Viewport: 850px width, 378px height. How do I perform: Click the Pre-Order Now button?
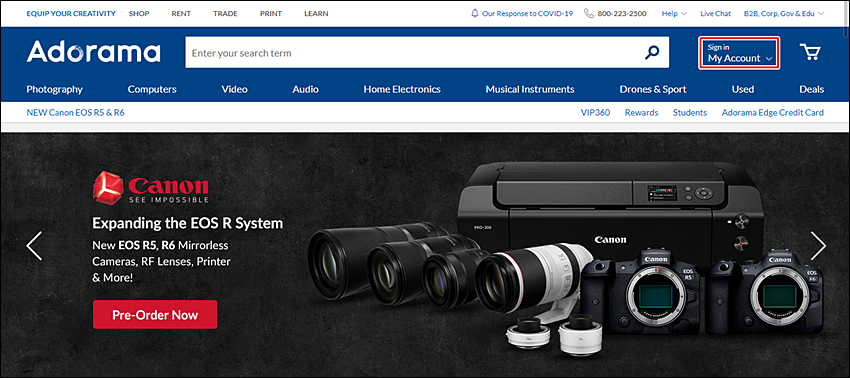(x=155, y=315)
